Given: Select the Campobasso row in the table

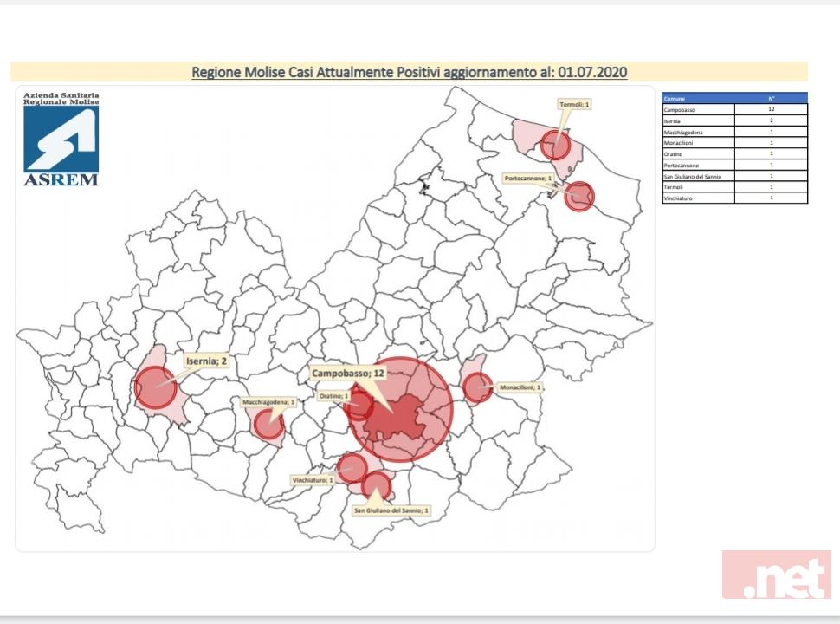Looking at the screenshot, I should [x=734, y=110].
